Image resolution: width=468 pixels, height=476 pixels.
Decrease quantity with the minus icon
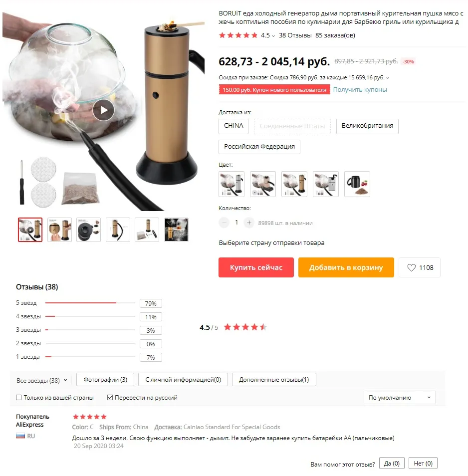(224, 223)
